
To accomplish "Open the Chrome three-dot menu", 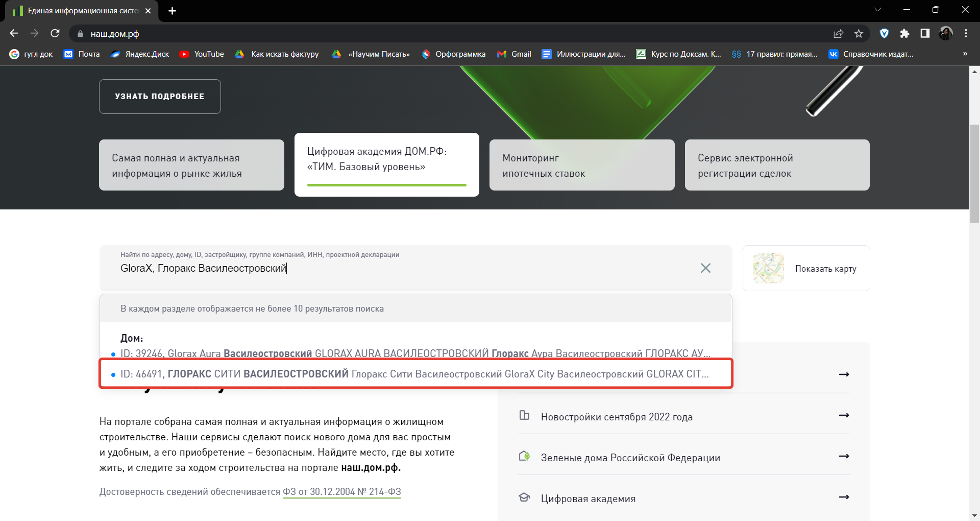I will pyautogui.click(x=966, y=34).
